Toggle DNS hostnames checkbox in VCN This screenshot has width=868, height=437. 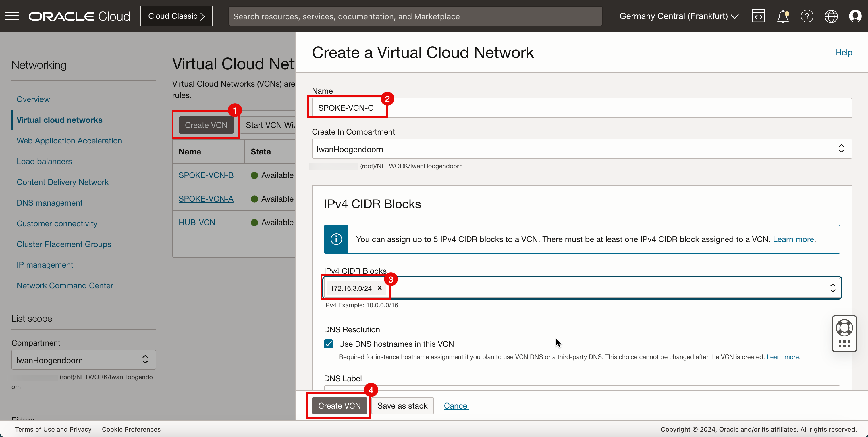click(x=329, y=344)
